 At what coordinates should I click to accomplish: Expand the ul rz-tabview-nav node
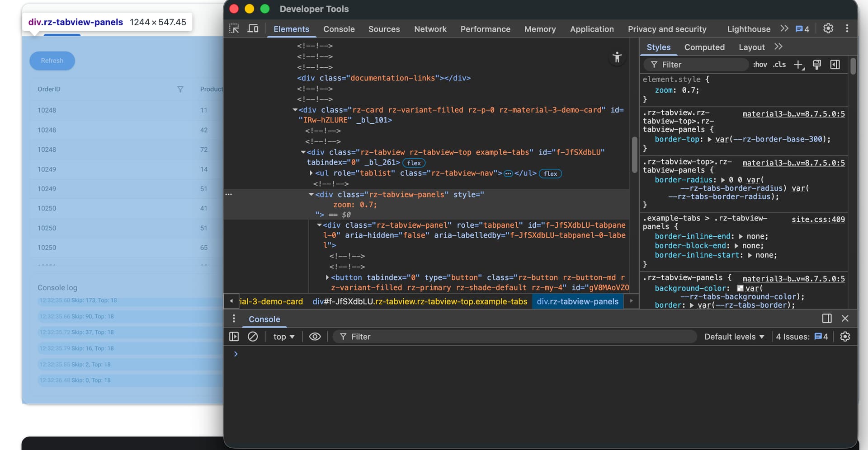coord(311,173)
